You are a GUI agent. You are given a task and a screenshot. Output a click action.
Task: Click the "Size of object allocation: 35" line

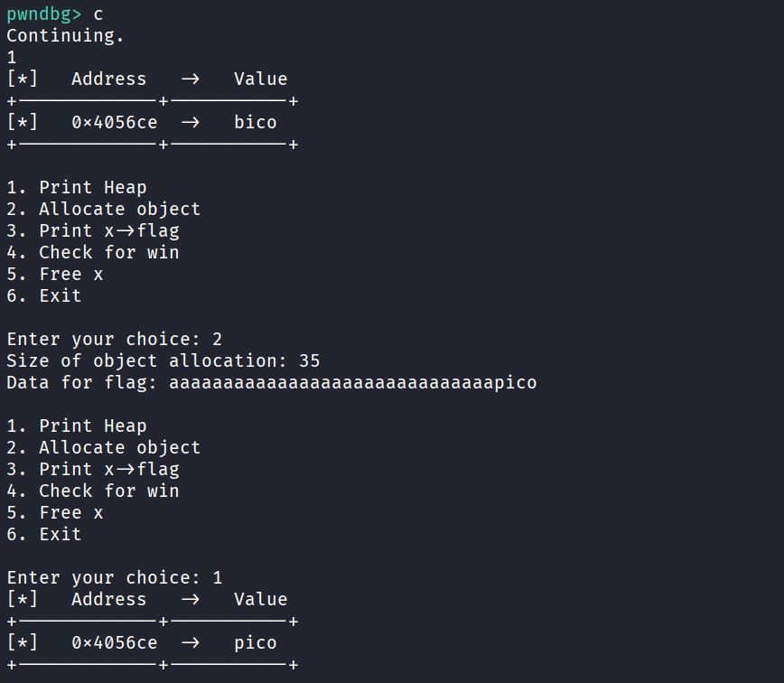[163, 361]
